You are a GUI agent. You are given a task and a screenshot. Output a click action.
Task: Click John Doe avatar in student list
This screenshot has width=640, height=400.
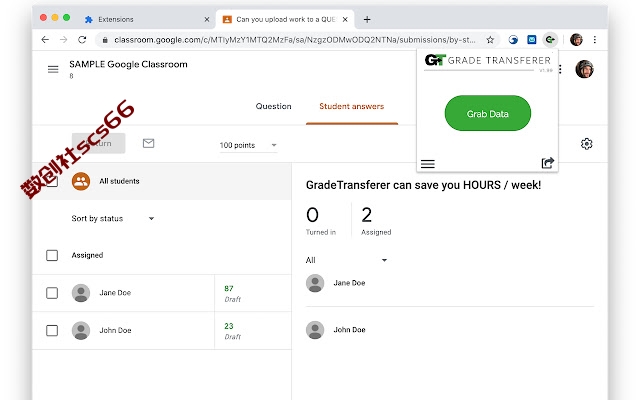click(81, 330)
